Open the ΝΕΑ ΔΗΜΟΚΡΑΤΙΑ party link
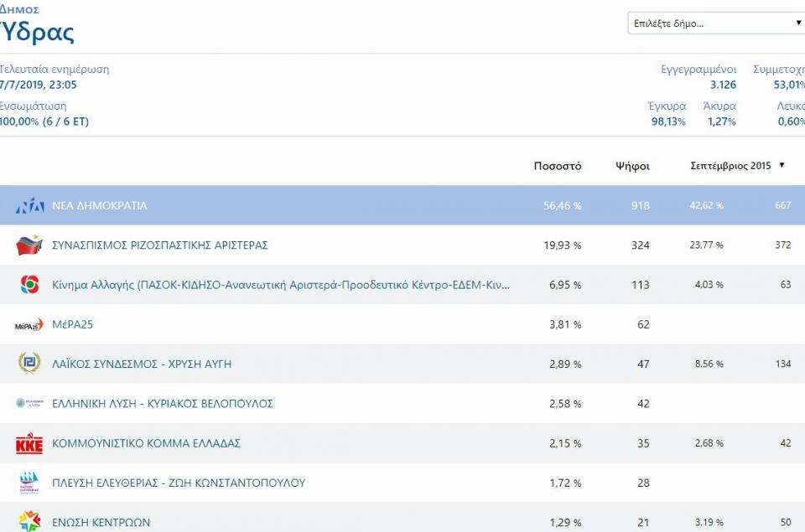This screenshot has width=805, height=532. 99,206
